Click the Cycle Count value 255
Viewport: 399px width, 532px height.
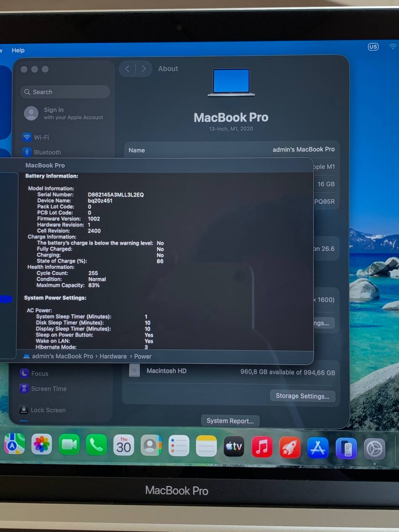click(93, 273)
